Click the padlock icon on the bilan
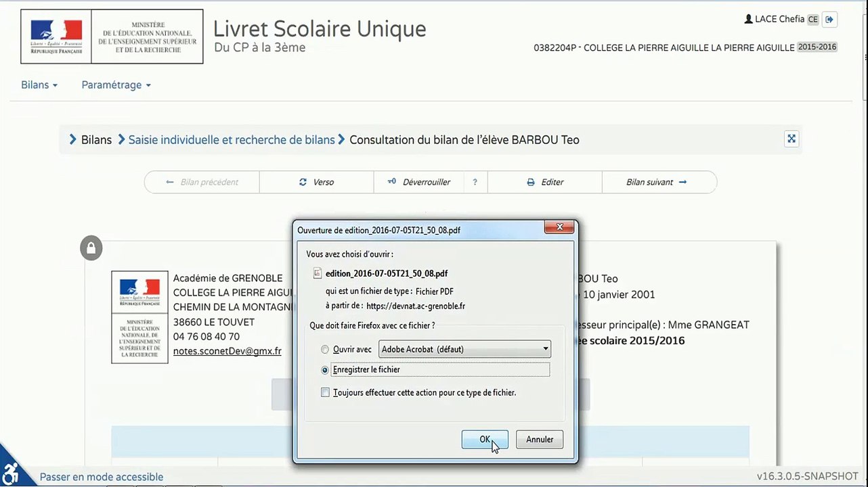This screenshot has width=868, height=487. [x=91, y=248]
